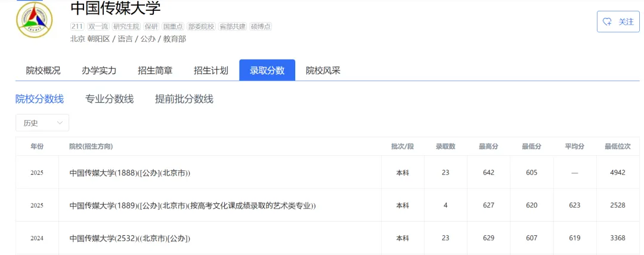This screenshot has width=644, height=255.
Task: Click the 中国传媒大学 page title
Action: [116, 8]
